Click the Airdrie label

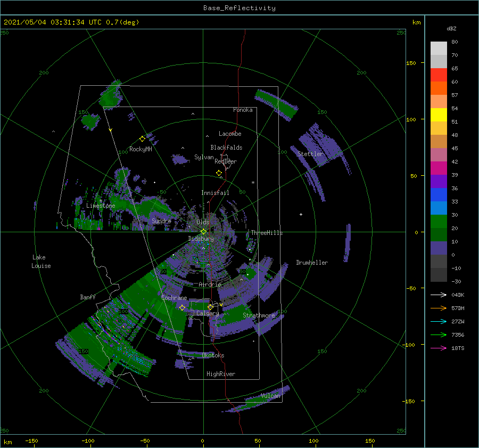click(210, 284)
